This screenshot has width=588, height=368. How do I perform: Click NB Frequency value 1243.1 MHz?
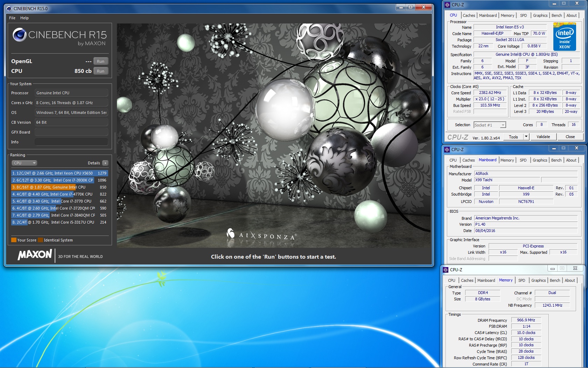[552, 306]
